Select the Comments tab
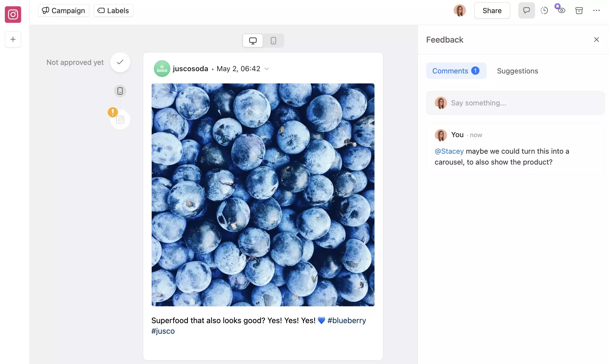Screen dimensions: 609x364 click(x=456, y=71)
